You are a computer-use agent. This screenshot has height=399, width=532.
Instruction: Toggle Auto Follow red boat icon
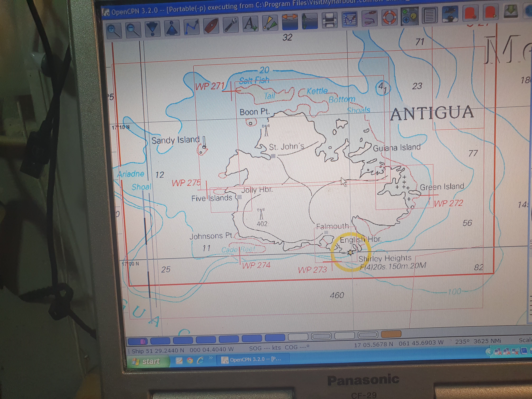[211, 26]
